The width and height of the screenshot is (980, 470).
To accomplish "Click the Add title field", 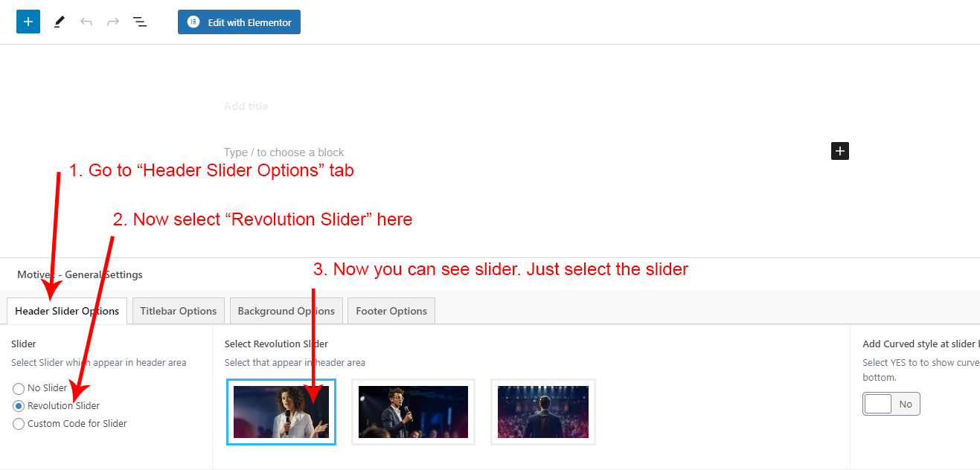I will point(246,106).
